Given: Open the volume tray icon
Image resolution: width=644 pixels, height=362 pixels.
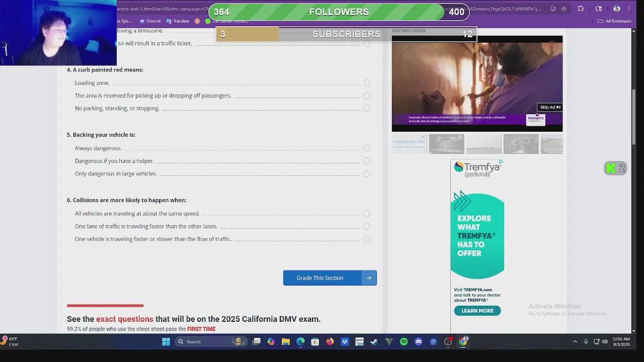Looking at the screenshot, I should click(x=604, y=342).
